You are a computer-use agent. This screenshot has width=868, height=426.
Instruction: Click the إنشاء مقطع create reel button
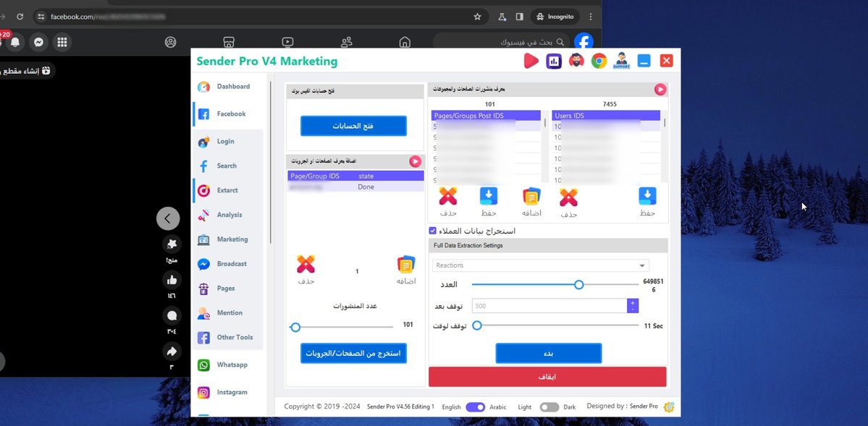[27, 71]
